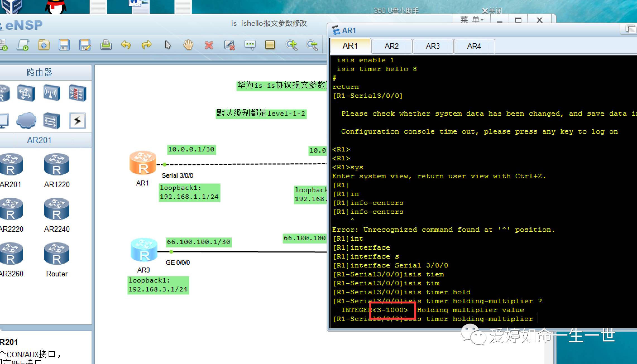
Task: Switch to the AR2 terminal tab
Action: pos(391,46)
